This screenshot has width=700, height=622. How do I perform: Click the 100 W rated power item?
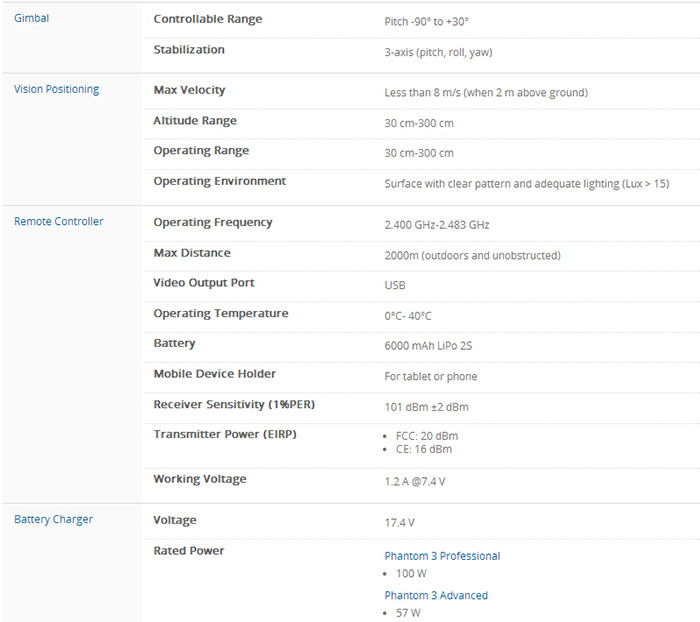(x=409, y=574)
